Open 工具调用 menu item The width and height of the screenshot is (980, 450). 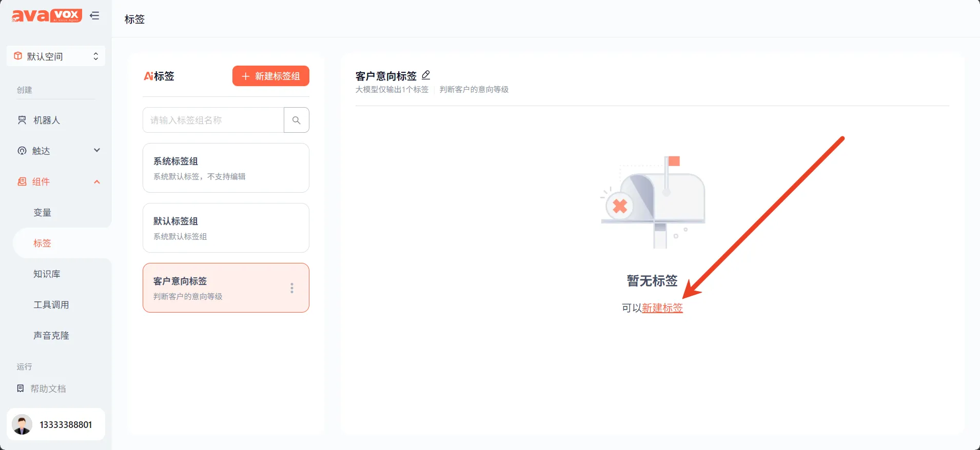point(51,304)
